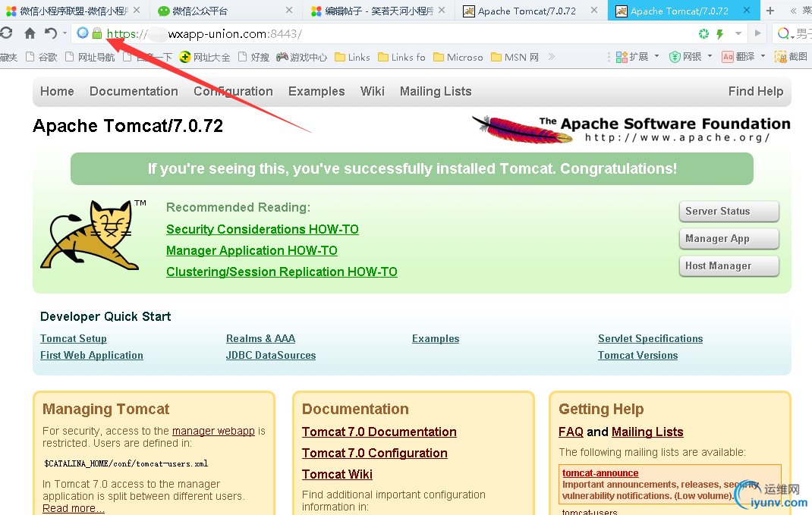
Task: Close the 编辑帖子 tab
Action: pos(442,11)
